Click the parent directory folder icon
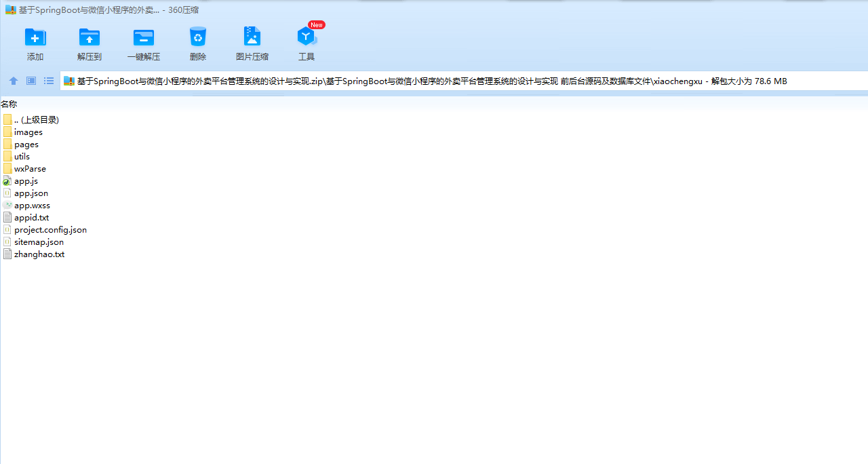 pyautogui.click(x=7, y=119)
